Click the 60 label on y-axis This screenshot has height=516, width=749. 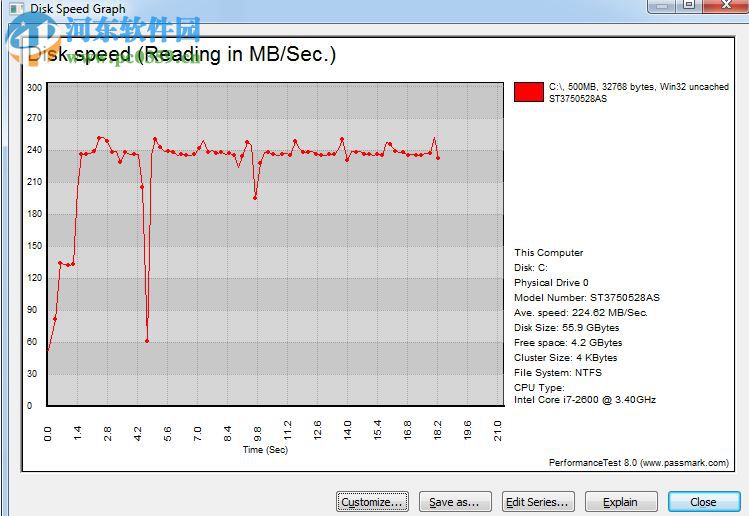pos(32,342)
